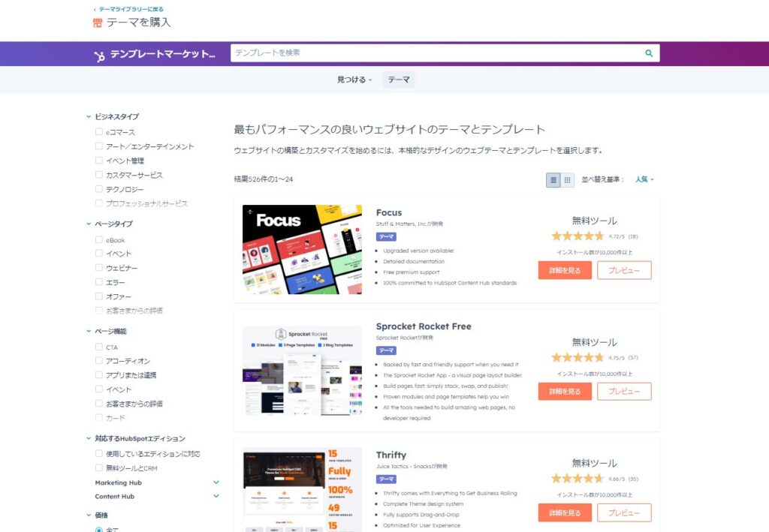The width and height of the screenshot is (769, 532).
Task: Click the search magnifier icon
Action: 648,53
